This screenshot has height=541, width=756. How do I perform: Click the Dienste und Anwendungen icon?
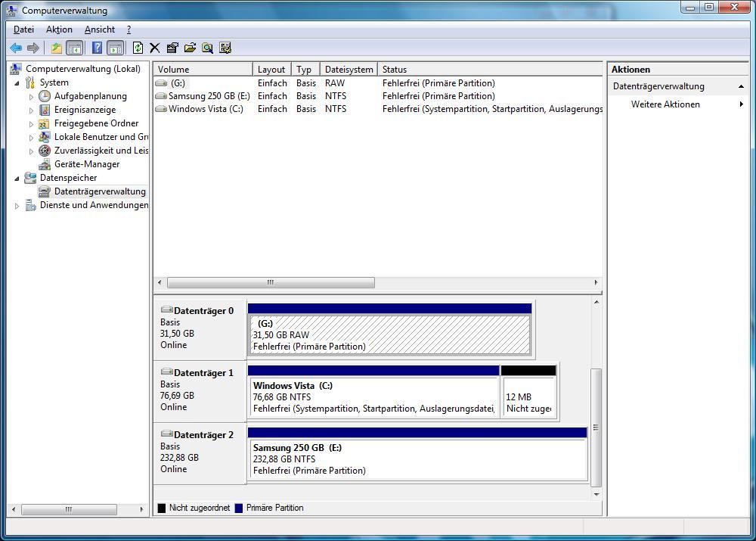(x=30, y=205)
